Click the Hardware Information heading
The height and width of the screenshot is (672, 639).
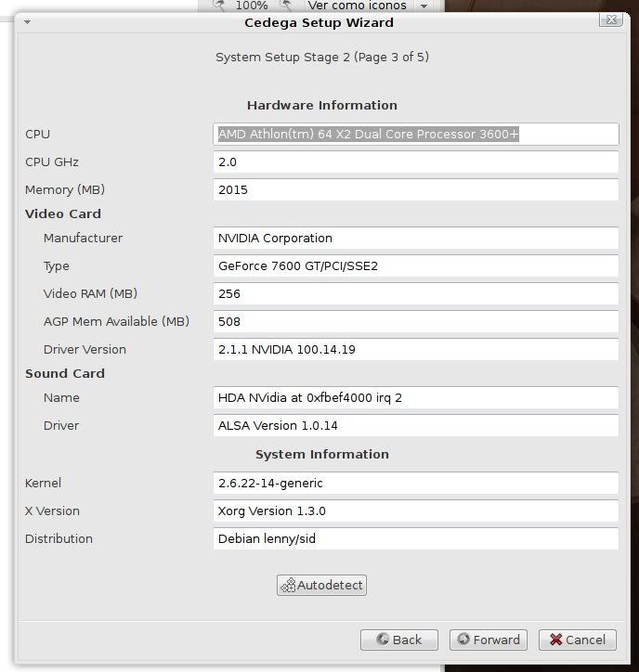[322, 106]
